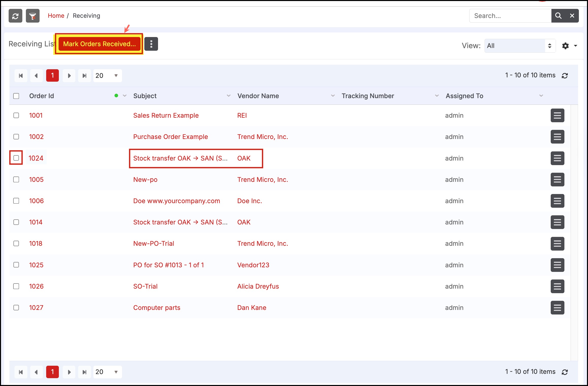588x386 pixels.
Task: Open row menu for order 1018
Action: (x=558, y=244)
